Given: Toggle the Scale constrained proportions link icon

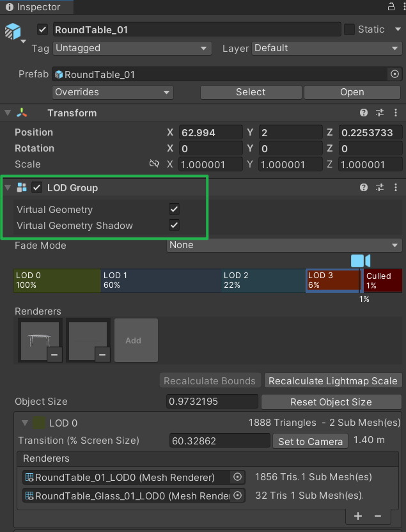Looking at the screenshot, I should click(154, 164).
